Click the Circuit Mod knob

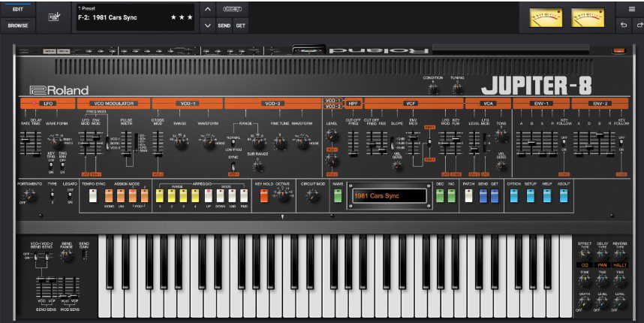click(313, 195)
